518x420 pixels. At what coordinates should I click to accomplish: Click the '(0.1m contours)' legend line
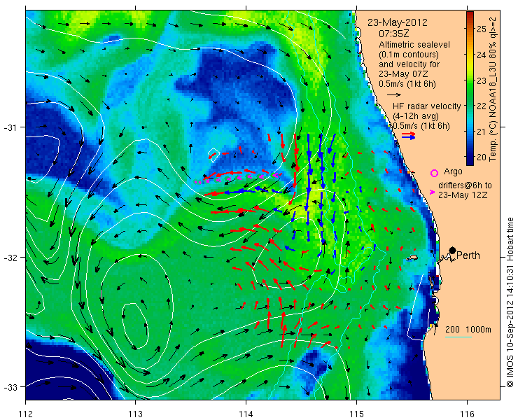[x=409, y=54]
